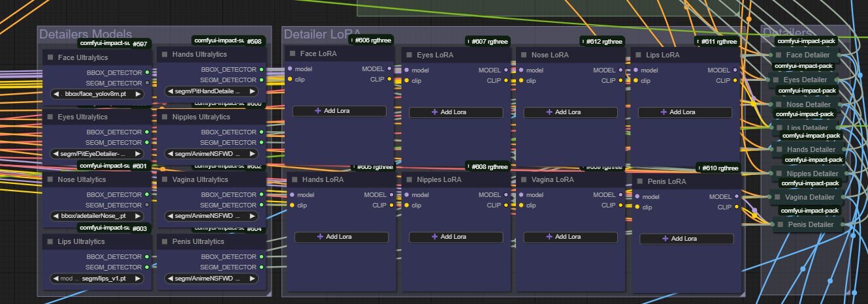Click the #607 rgthree badge
The image size is (868, 304).
click(488, 41)
